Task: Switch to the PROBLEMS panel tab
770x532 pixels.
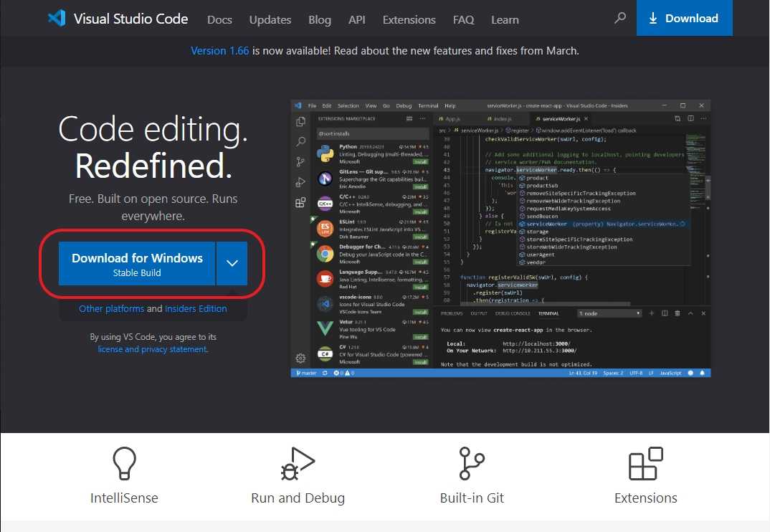Action: point(452,313)
